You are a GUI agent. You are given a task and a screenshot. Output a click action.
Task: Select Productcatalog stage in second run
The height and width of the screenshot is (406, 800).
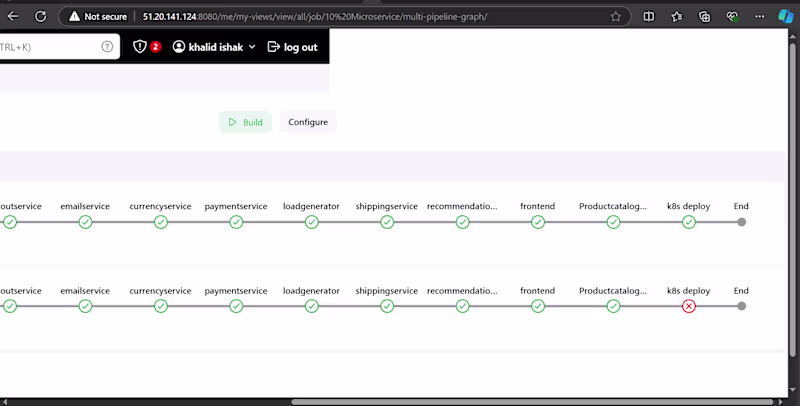coord(613,306)
